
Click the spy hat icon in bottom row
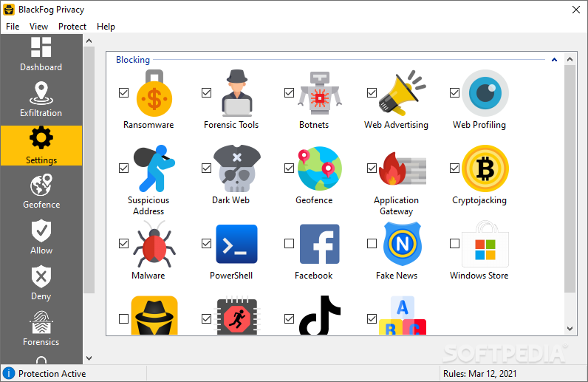(154, 316)
